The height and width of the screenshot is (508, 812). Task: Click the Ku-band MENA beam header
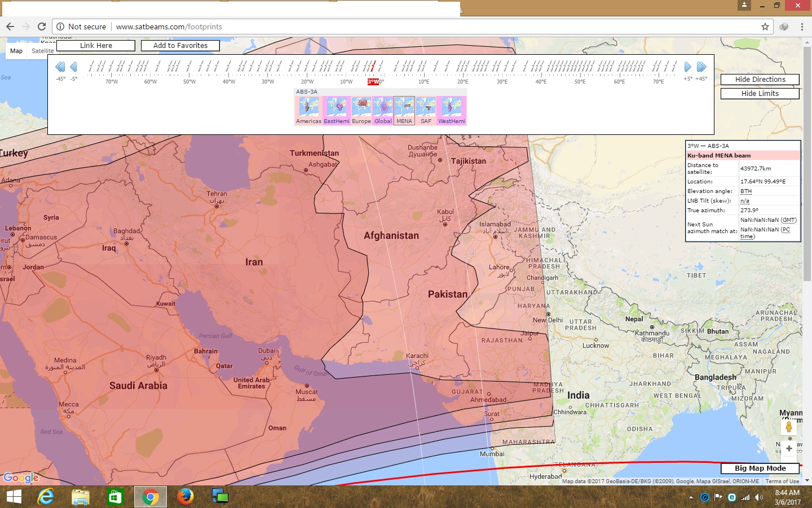click(x=743, y=155)
